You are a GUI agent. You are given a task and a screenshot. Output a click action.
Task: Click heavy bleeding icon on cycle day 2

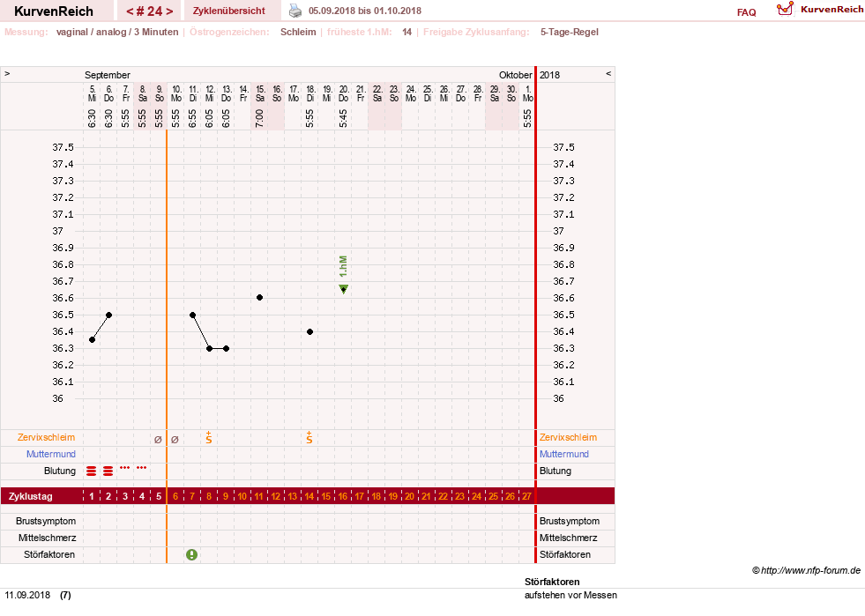tap(108, 471)
